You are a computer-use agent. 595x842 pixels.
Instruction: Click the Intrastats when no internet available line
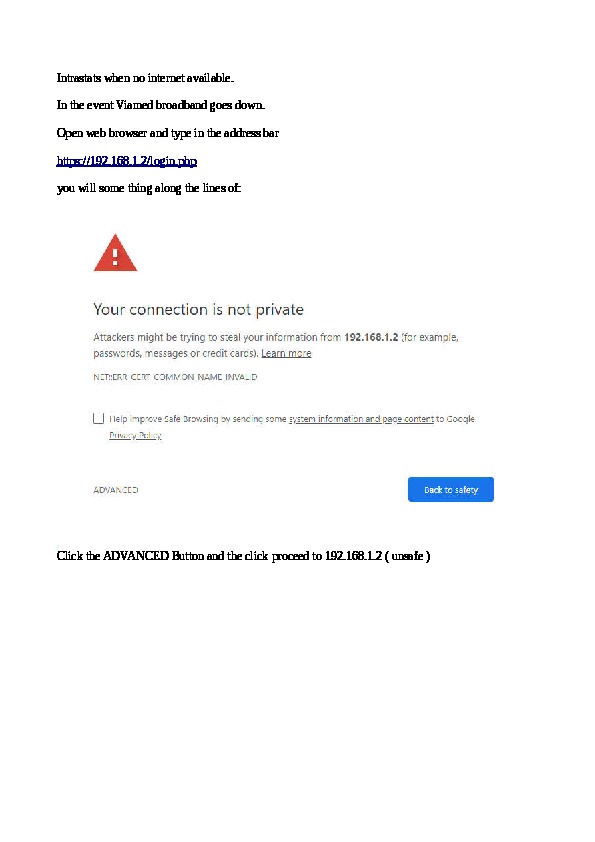pos(145,78)
